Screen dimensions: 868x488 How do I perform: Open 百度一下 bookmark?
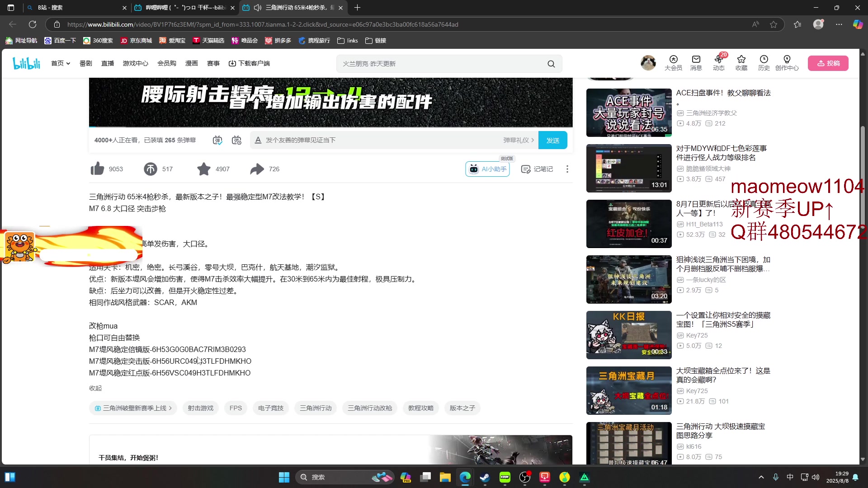click(60, 41)
